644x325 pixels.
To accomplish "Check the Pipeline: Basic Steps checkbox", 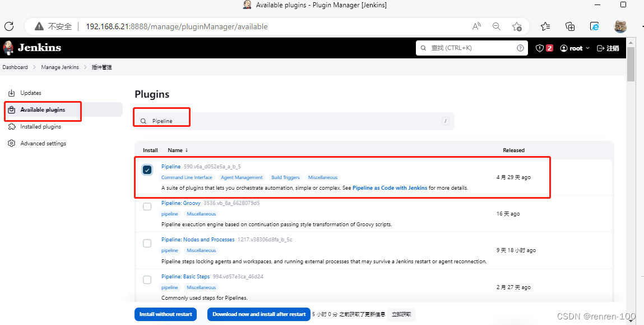I will 147,280.
